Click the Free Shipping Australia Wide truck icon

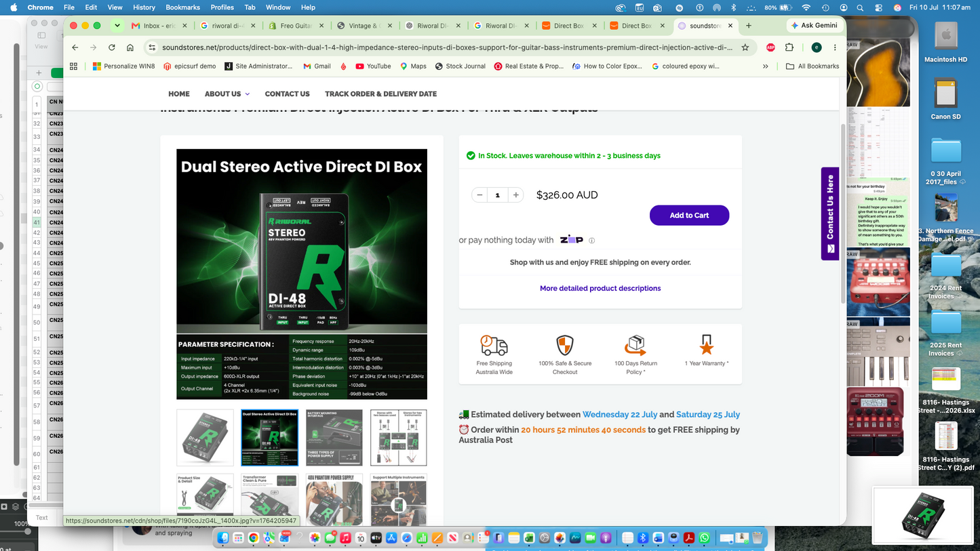[x=494, y=345]
